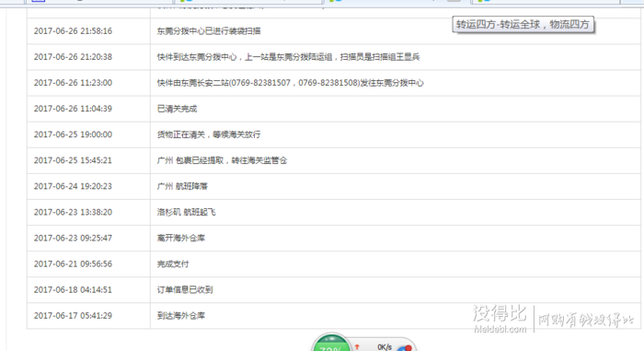Select timestamp 2017-06-23 09:25:47
Image resolution: width=644 pixels, height=351 pixels.
[x=73, y=239]
